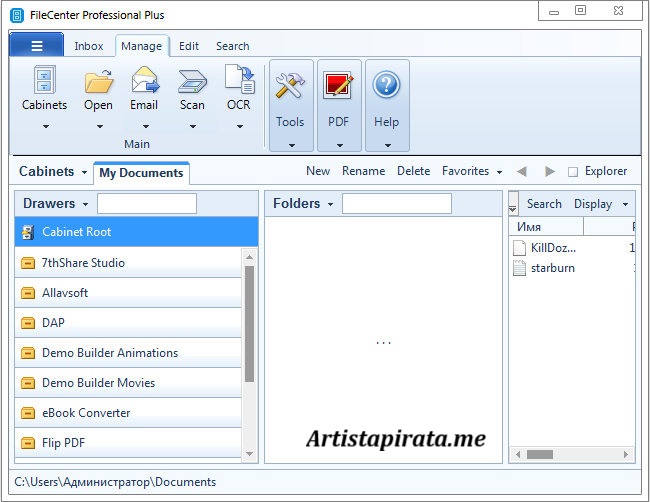The width and height of the screenshot is (650, 502).
Task: Click the Drawers list scrollbar down arrow
Action: click(x=249, y=453)
